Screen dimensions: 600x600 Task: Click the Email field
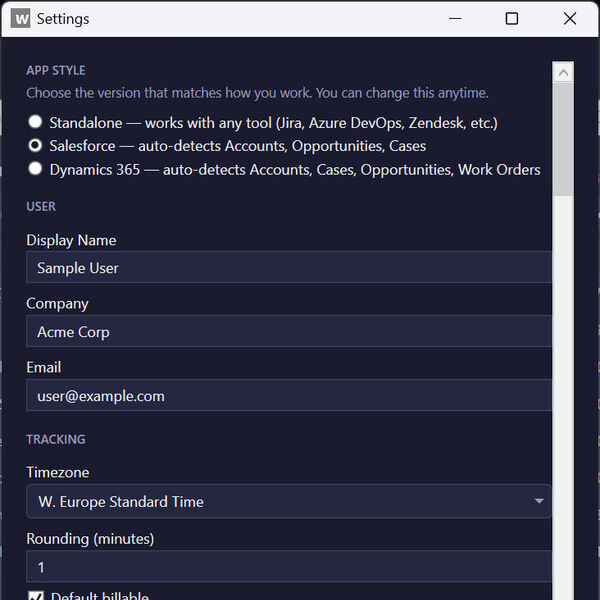point(289,395)
